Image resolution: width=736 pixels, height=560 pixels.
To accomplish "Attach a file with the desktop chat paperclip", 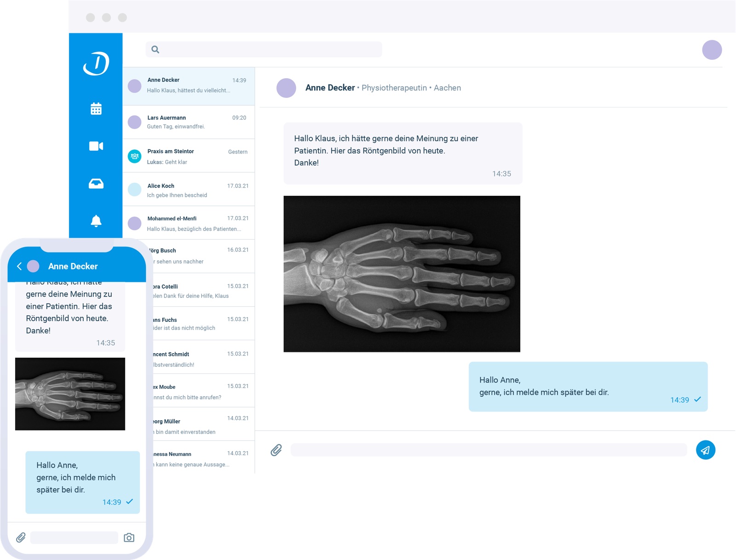I will click(276, 450).
